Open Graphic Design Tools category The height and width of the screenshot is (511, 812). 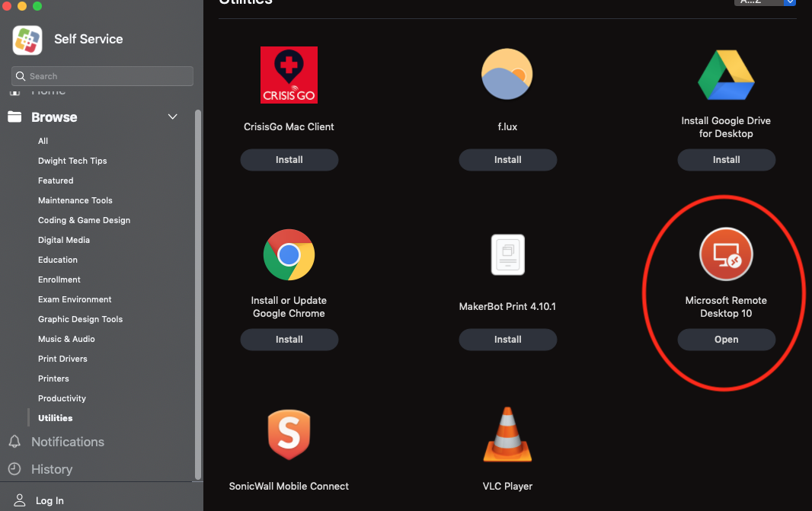[x=80, y=319]
